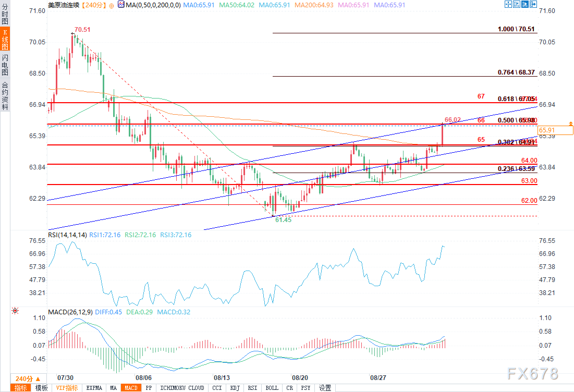
Task: Open the 240分 timeframe selector
Action: (x=29, y=379)
